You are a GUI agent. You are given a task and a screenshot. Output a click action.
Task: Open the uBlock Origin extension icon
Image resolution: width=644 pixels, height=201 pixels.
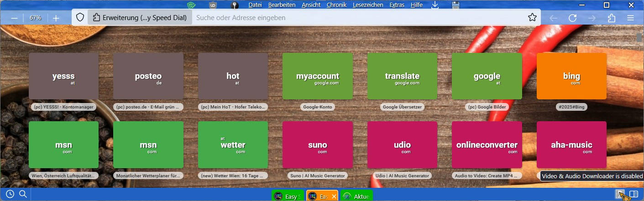[x=213, y=5]
